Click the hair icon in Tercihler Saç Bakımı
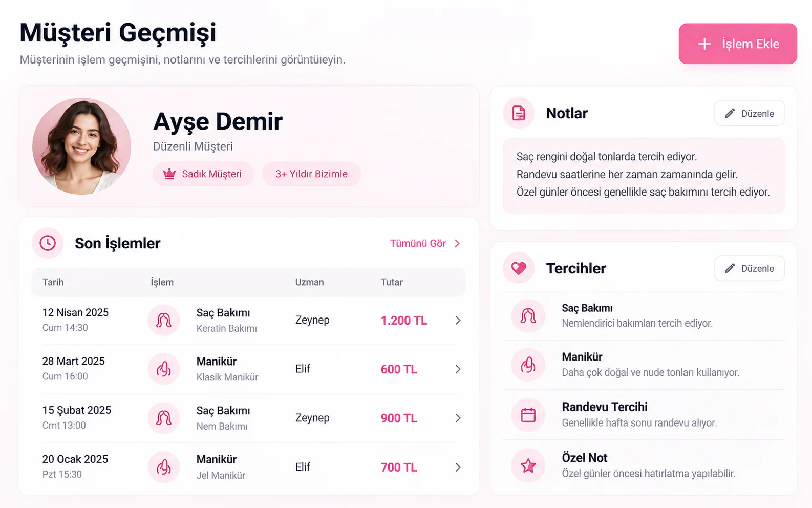Image resolution: width=812 pixels, height=508 pixels. (528, 316)
